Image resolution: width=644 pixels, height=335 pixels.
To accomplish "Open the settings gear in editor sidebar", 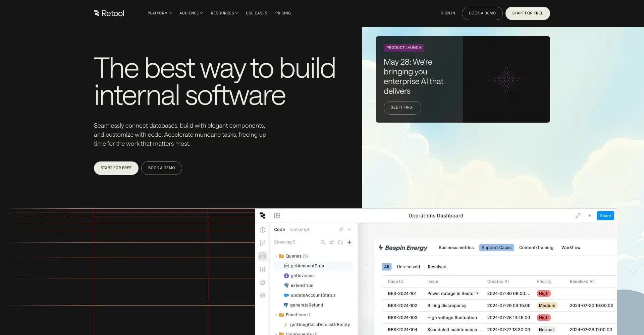I will tap(262, 295).
